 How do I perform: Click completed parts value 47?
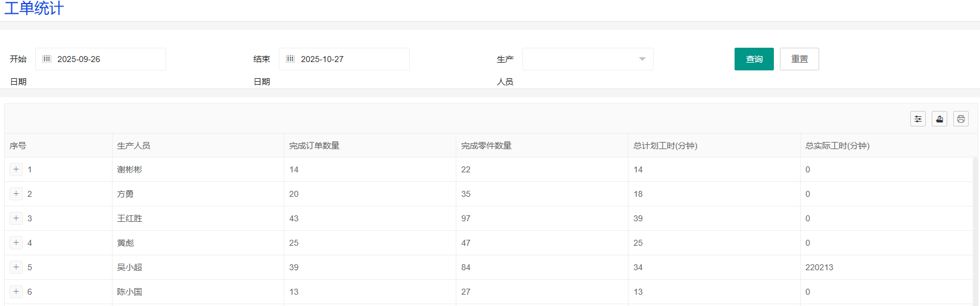466,243
